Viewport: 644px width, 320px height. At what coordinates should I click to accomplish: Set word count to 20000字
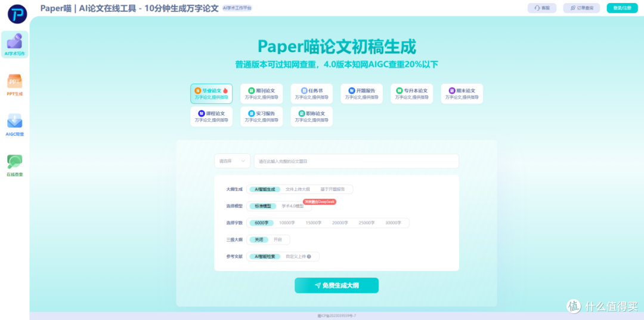coord(340,223)
